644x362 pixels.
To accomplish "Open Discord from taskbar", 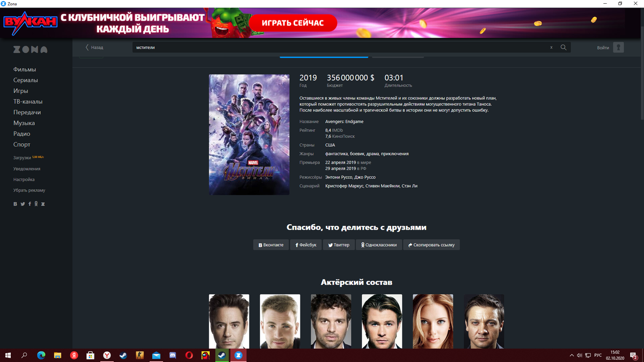I will pyautogui.click(x=173, y=355).
